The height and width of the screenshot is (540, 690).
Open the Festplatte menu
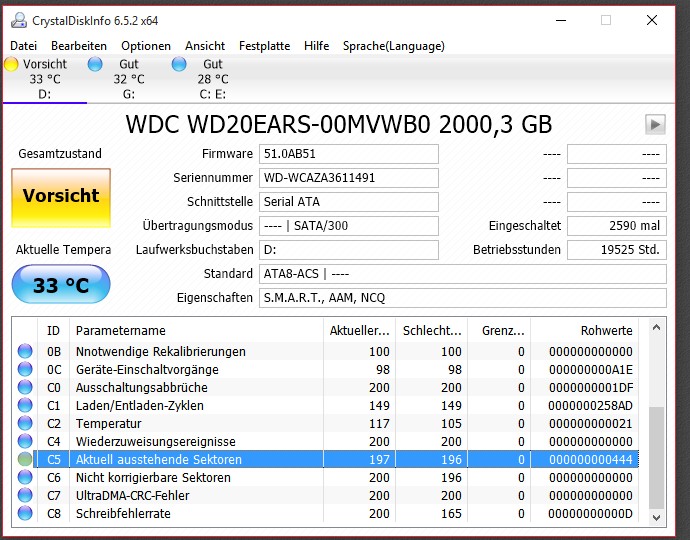[264, 46]
